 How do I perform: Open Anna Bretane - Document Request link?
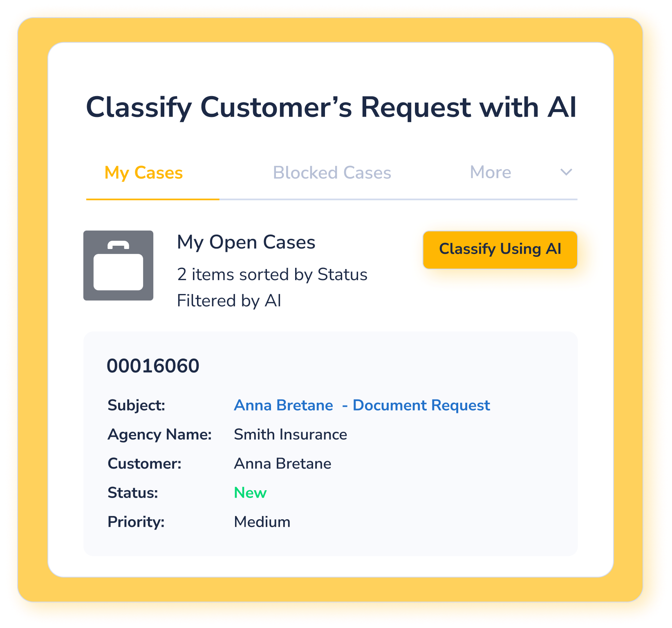362,405
